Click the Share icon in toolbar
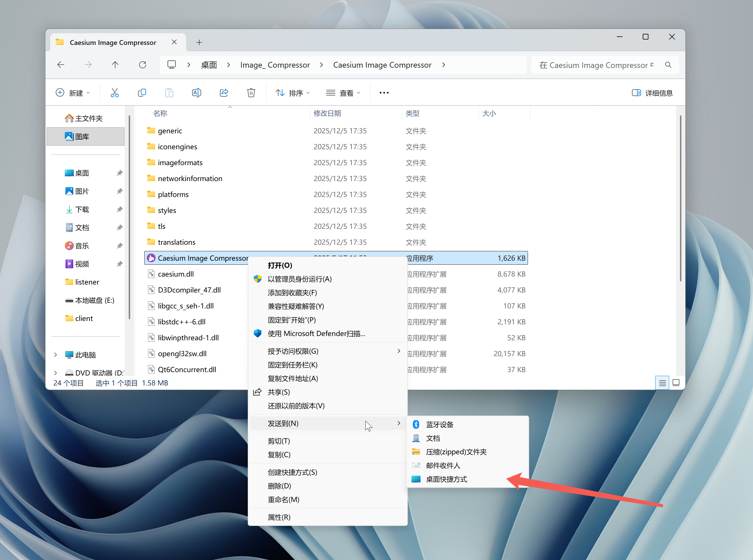Image resolution: width=753 pixels, height=560 pixels. tap(224, 93)
